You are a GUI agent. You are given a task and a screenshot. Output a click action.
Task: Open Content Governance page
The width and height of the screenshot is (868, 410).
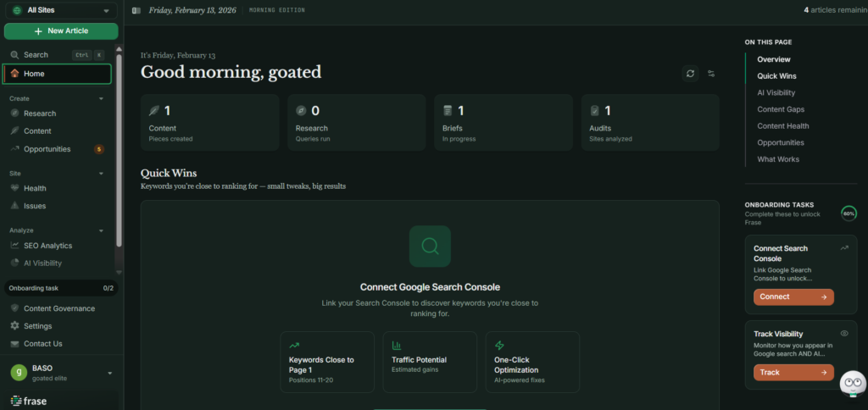tap(58, 308)
